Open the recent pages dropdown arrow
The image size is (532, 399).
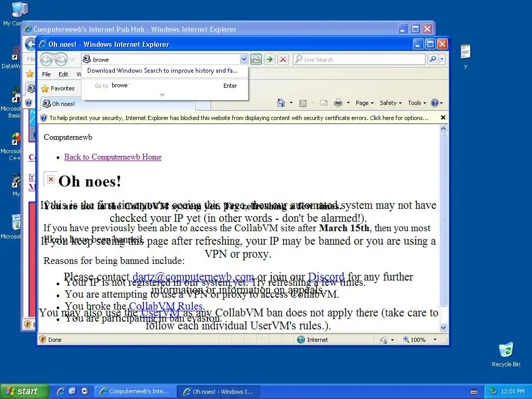click(72, 60)
